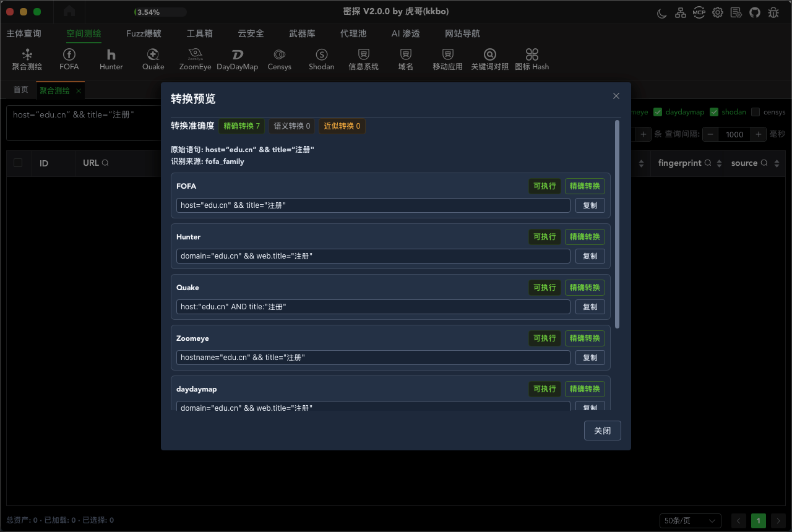Screen dimensions: 792x532
Task: Open the 50条/页 page size dropdown
Action: pyautogui.click(x=691, y=521)
